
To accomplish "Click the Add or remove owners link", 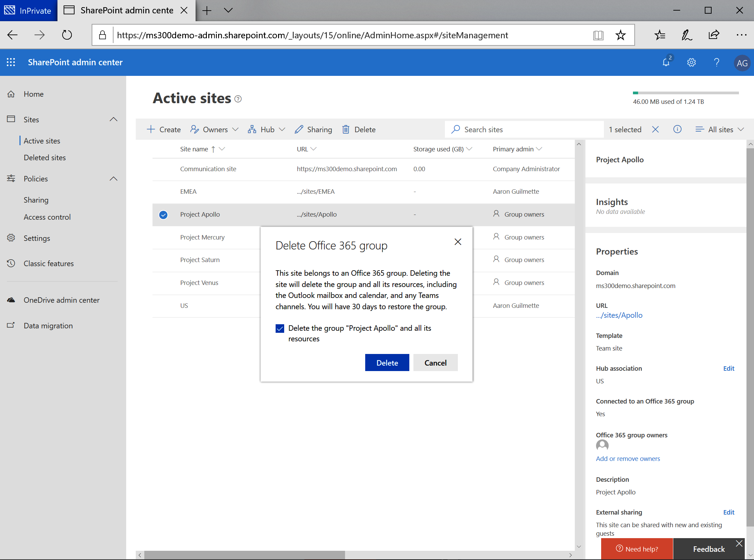I will (x=627, y=459).
